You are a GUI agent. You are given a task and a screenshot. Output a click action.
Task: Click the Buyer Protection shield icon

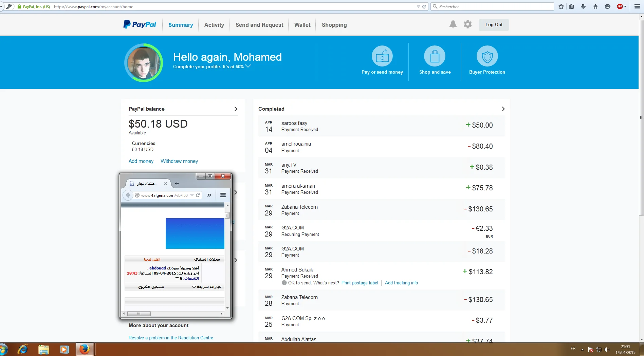(x=487, y=56)
